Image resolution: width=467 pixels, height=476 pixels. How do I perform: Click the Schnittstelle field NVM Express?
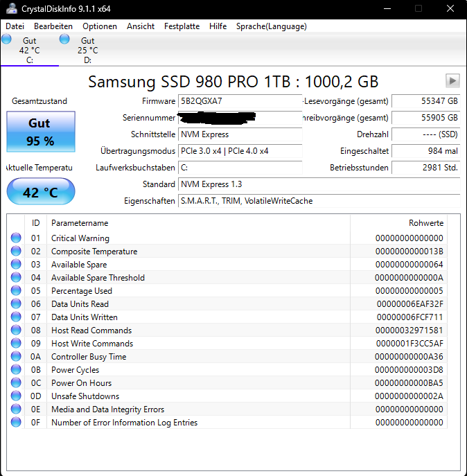tap(240, 134)
